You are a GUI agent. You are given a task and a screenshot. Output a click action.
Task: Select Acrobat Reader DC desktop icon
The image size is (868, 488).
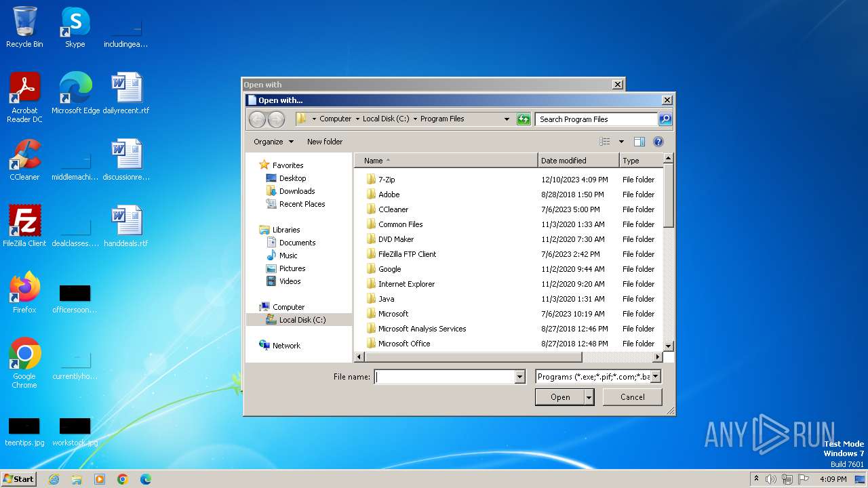click(24, 98)
